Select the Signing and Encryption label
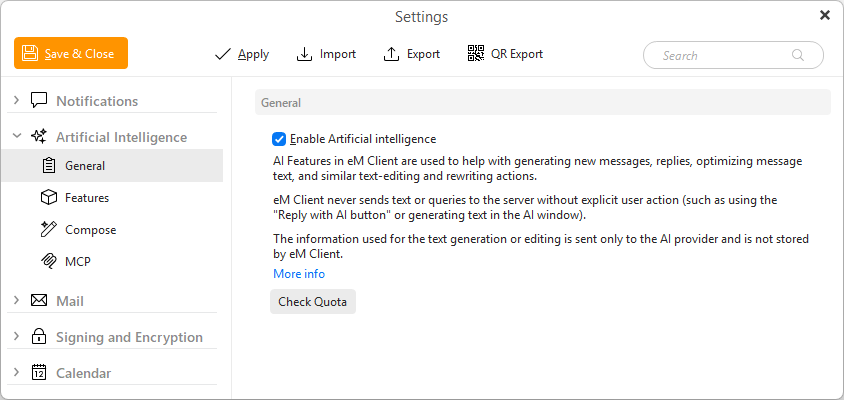Image resolution: width=844 pixels, height=400 pixels. [130, 338]
